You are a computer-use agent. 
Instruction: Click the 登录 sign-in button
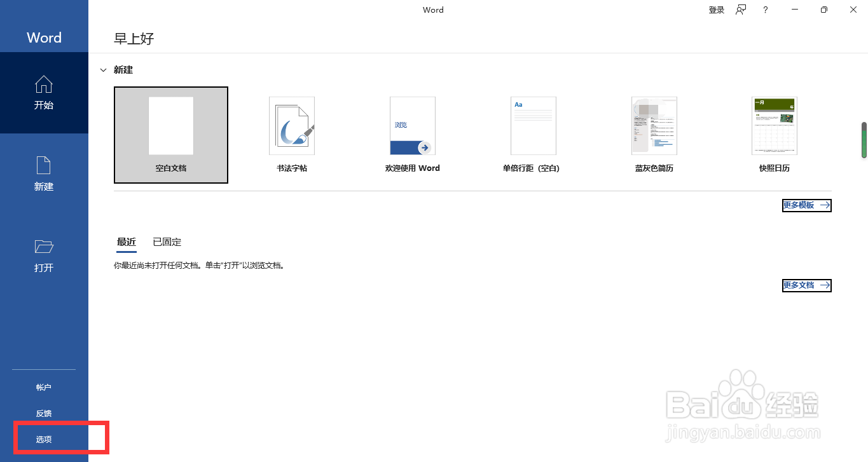click(717, 10)
